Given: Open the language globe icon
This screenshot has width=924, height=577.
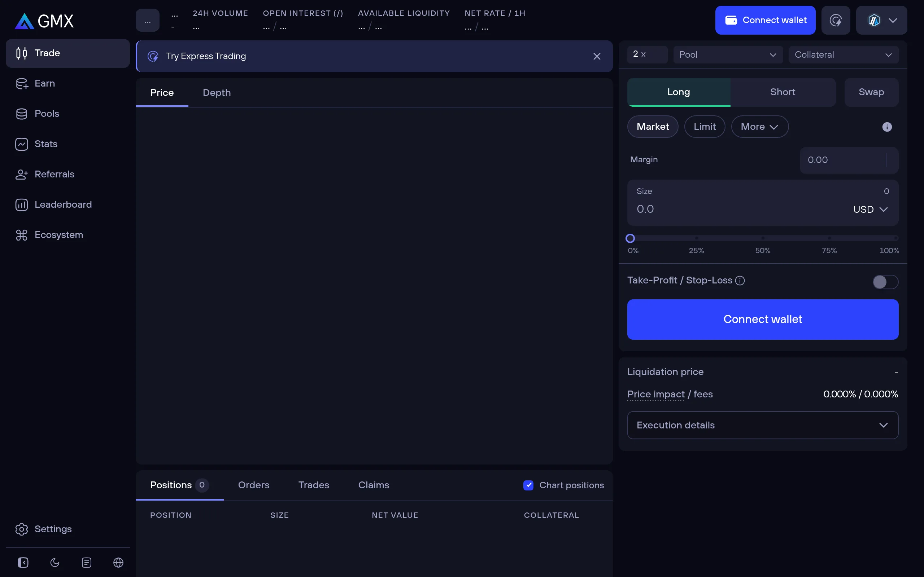Looking at the screenshot, I should point(118,563).
